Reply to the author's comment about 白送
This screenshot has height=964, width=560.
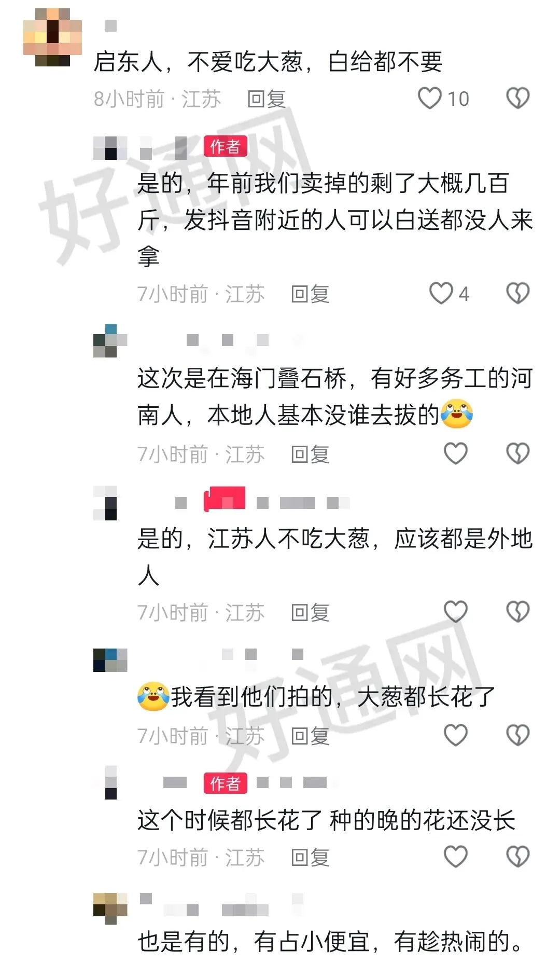(x=310, y=294)
